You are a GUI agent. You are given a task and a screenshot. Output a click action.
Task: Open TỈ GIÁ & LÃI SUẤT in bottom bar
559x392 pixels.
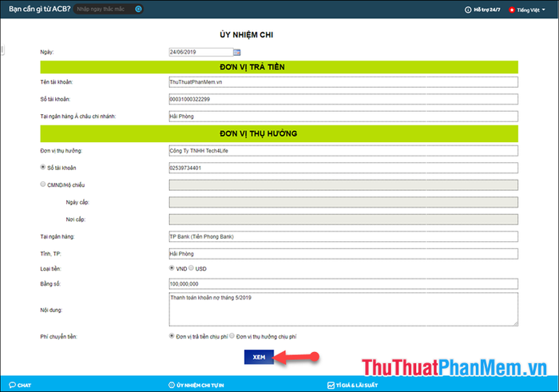coord(353,385)
